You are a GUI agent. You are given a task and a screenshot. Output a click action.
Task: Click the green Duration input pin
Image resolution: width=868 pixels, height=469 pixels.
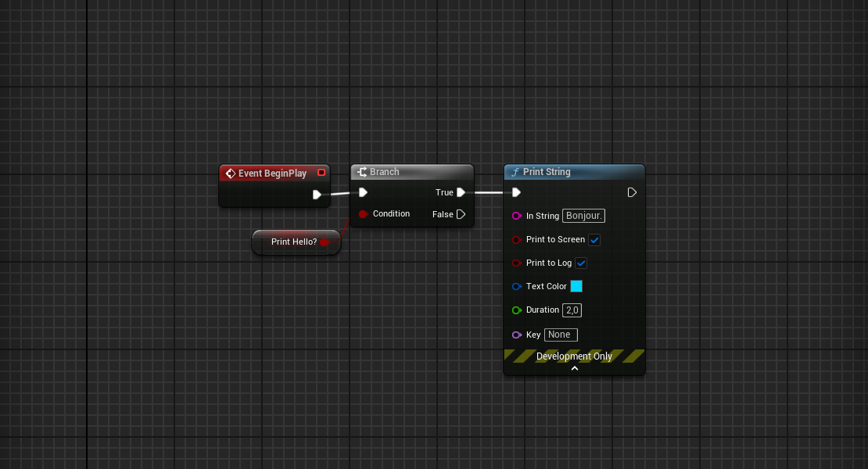(516, 310)
